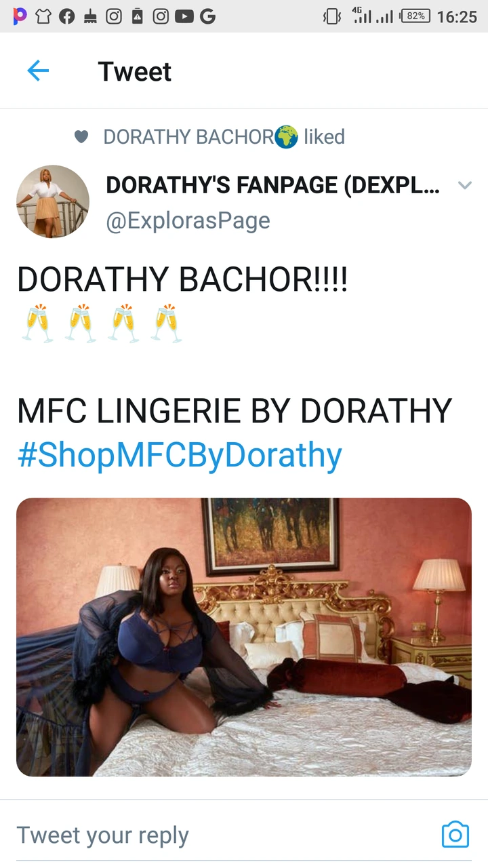This screenshot has height=868, width=488.
Task: Open the camera icon in reply bar
Action: 455,834
